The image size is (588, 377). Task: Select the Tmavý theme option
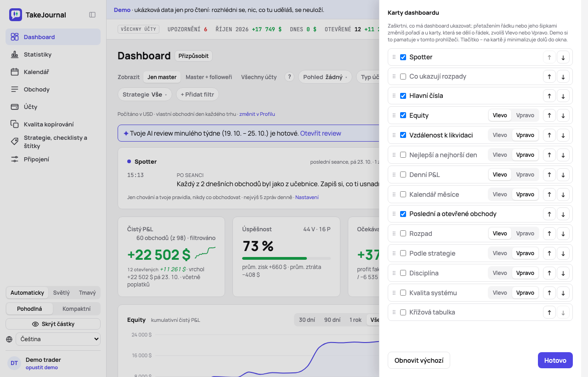(x=87, y=293)
